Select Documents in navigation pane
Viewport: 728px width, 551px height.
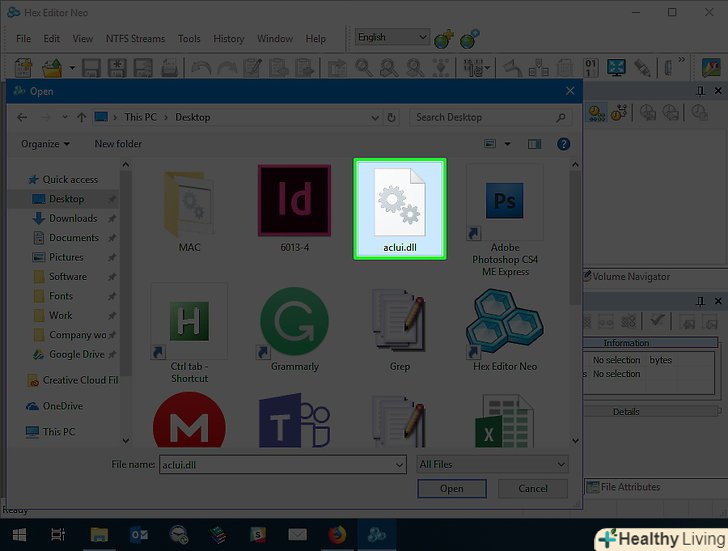[x=73, y=238]
